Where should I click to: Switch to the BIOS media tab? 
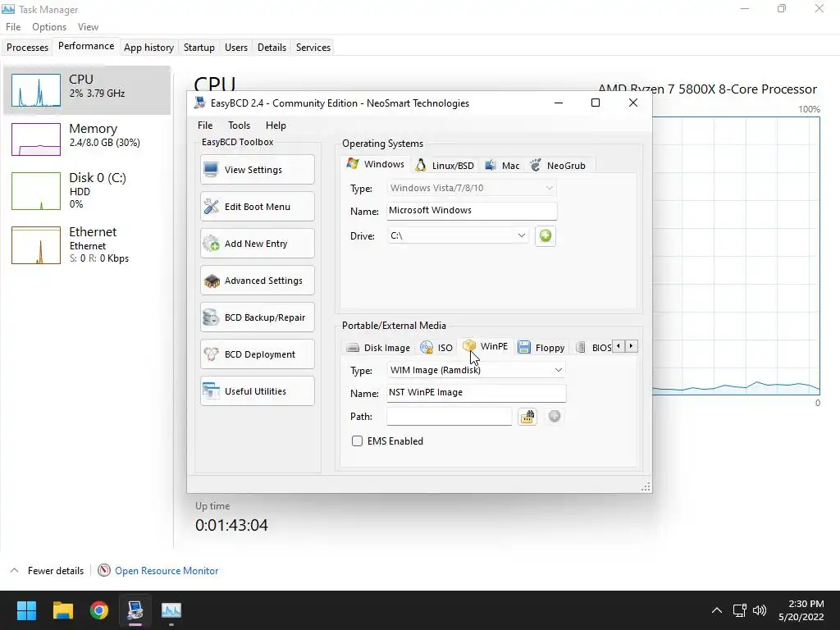594,348
